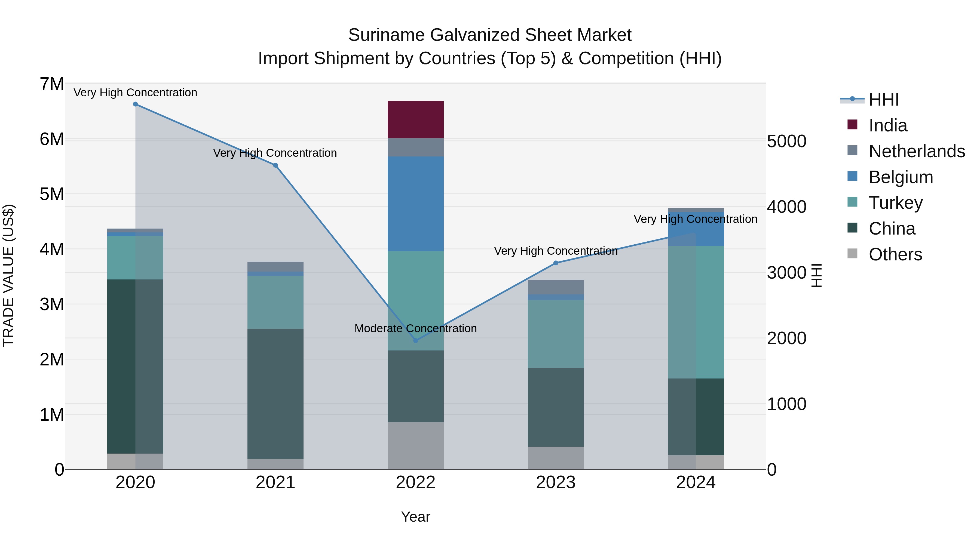Click the 2020 Very High Concentration annotation

click(136, 93)
